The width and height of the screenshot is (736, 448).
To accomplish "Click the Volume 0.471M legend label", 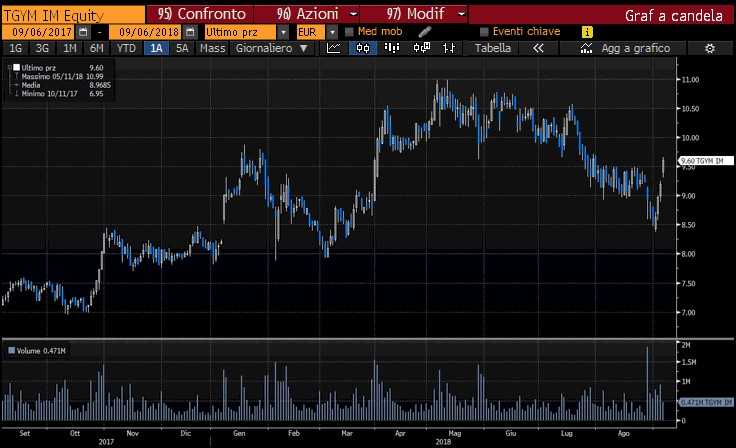I will [41, 351].
